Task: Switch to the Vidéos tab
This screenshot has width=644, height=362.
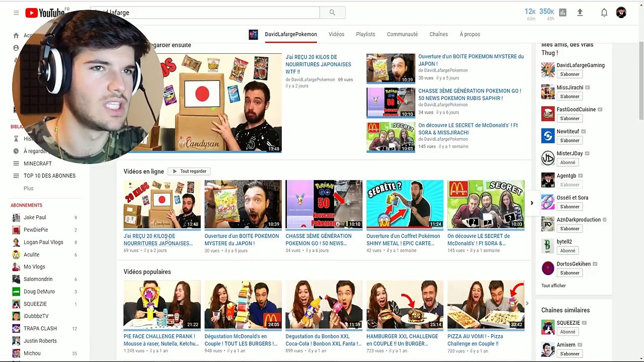Action: tap(337, 34)
